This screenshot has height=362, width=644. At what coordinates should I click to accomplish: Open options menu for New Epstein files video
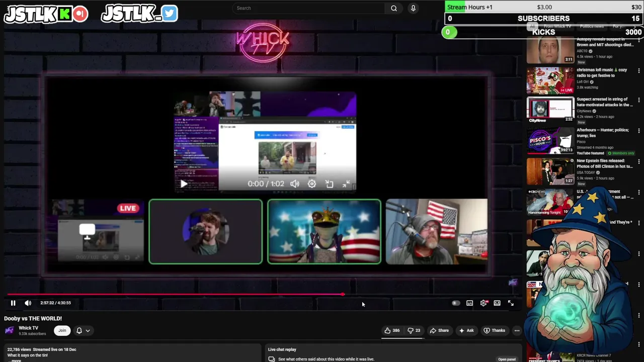coord(639,161)
